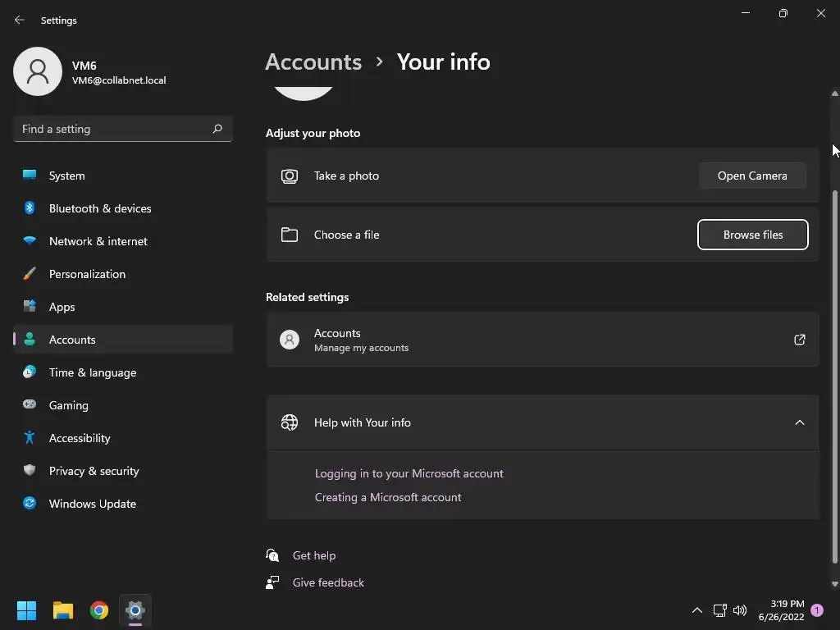Click the Windows Start button
The height and width of the screenshot is (630, 840).
pyautogui.click(x=27, y=610)
